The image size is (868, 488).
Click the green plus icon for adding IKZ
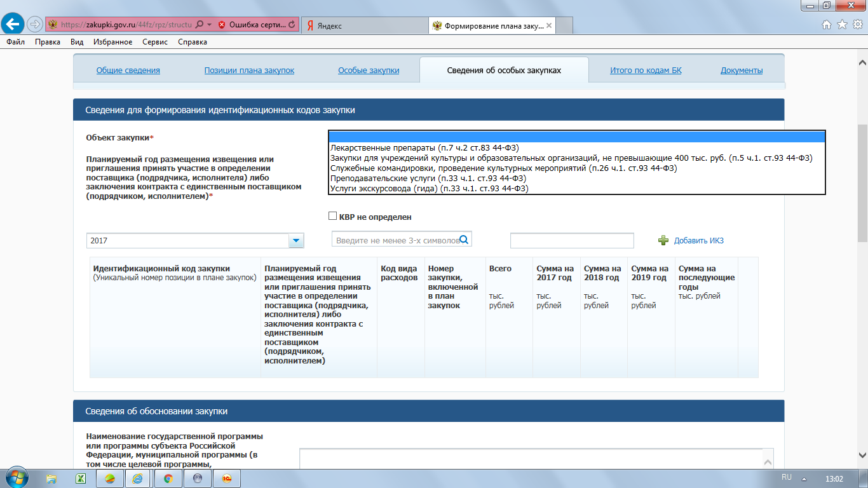pyautogui.click(x=663, y=240)
